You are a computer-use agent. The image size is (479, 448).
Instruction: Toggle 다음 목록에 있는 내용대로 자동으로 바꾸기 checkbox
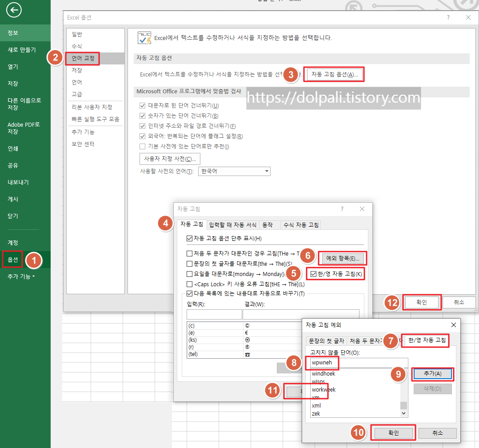(189, 293)
